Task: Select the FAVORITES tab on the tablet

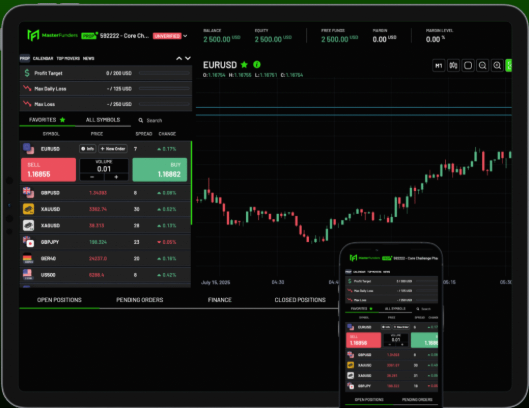Action: point(47,120)
